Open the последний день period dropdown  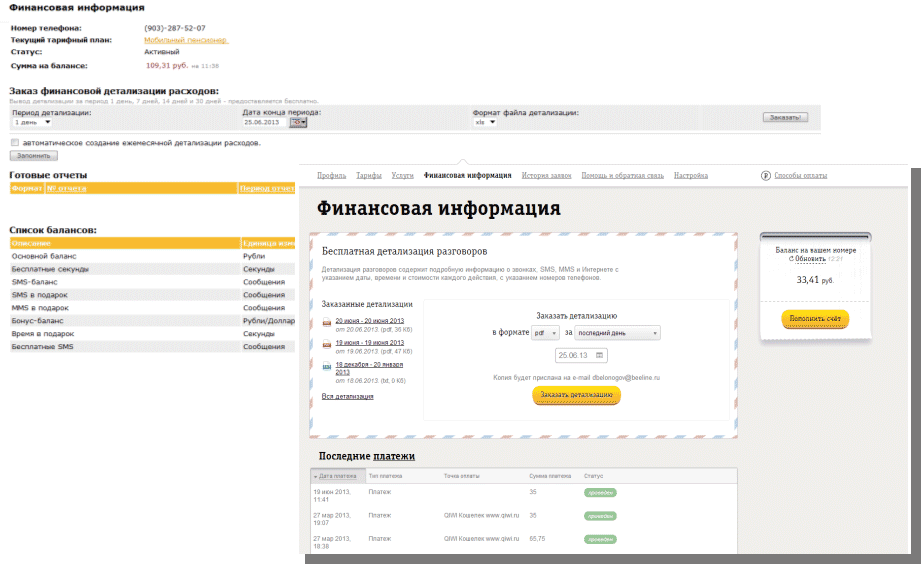(x=617, y=333)
